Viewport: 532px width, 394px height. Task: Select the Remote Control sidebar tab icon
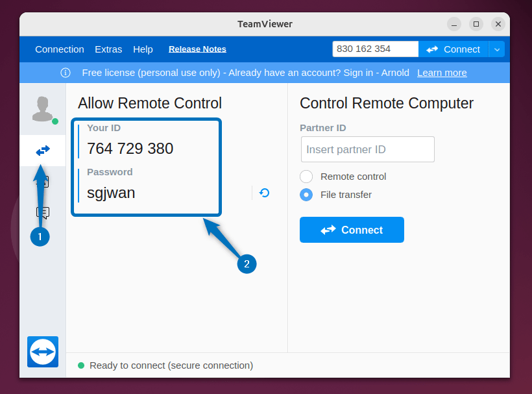42,150
